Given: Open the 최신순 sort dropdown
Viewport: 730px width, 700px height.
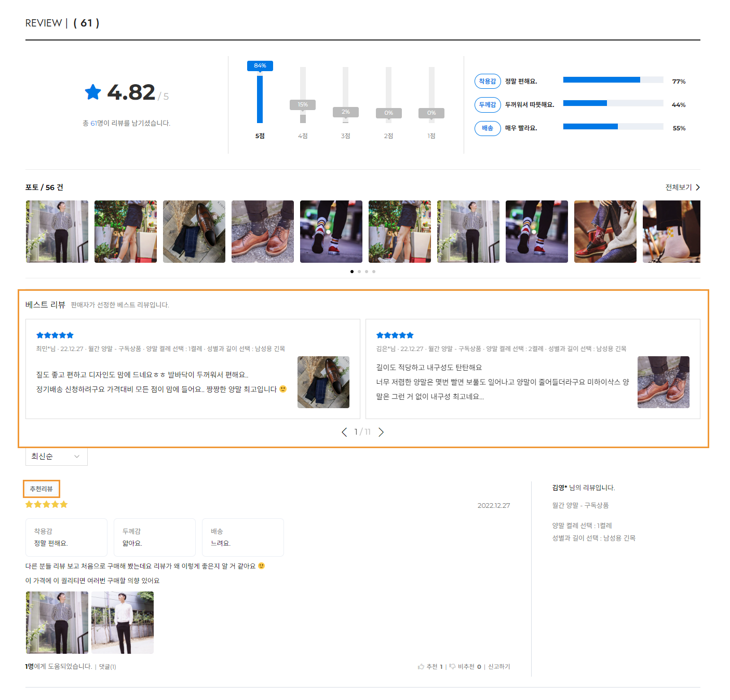Looking at the screenshot, I should click(56, 456).
